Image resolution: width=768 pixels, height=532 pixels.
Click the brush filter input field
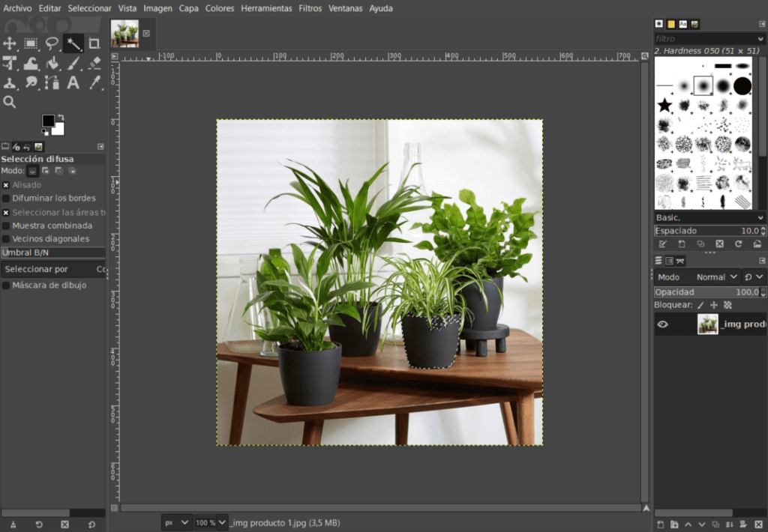click(x=705, y=39)
